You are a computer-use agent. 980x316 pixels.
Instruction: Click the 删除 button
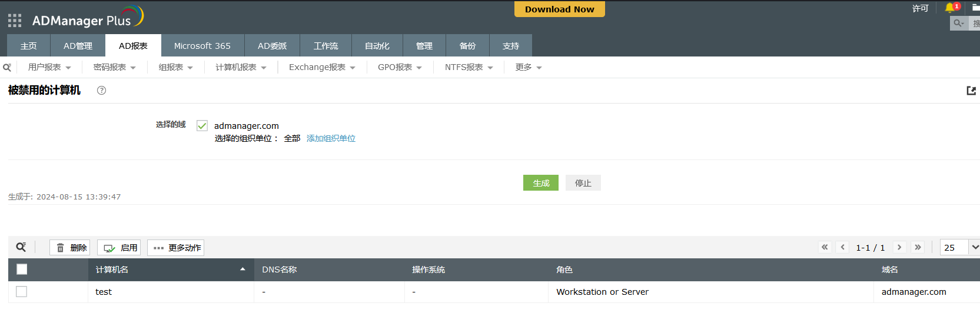pos(70,248)
